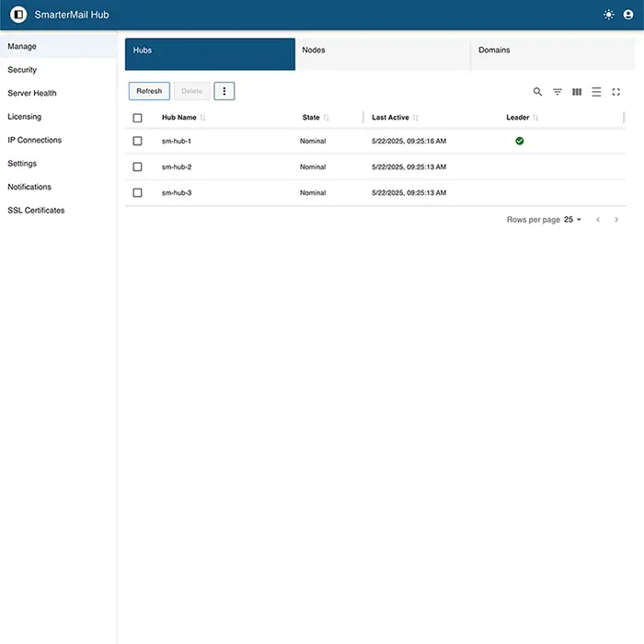Viewport: 644px width, 644px height.
Task: Open the show/hide columns icon
Action: coord(577,92)
